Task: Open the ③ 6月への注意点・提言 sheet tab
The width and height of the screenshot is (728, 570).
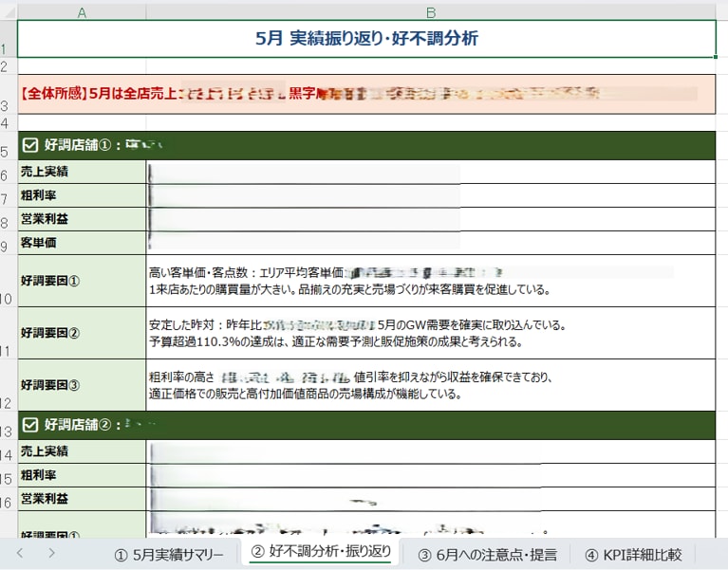Action: point(488,554)
